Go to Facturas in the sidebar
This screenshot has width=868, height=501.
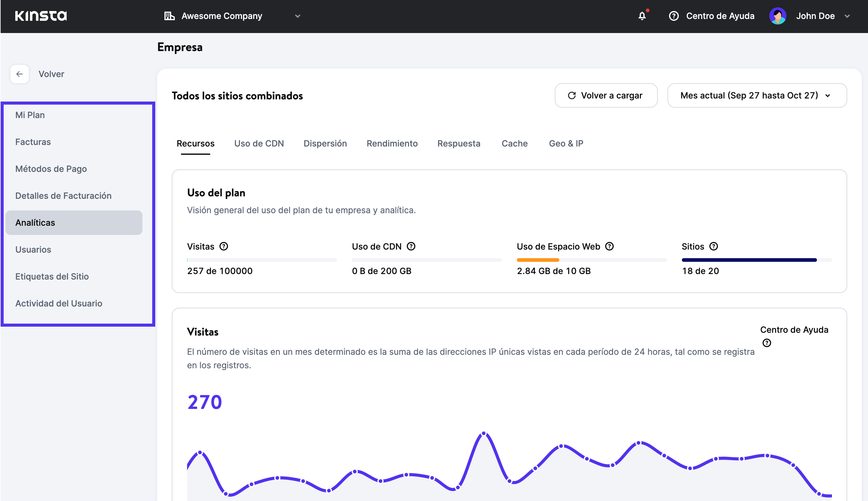[x=33, y=142]
